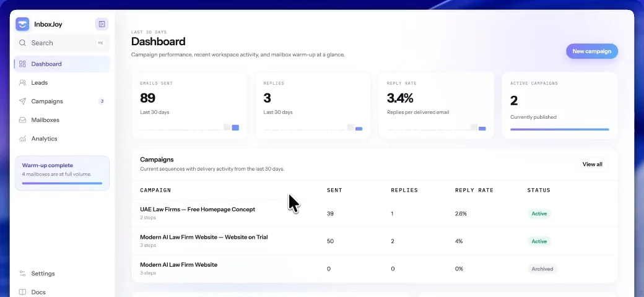
Task: Click the Archived status badge
Action: (542, 269)
